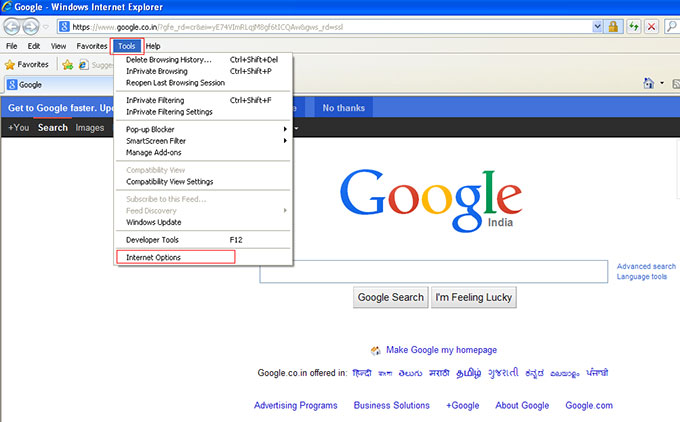The height and width of the screenshot is (422, 680).
Task: Click the Home page icon
Action: (x=648, y=83)
